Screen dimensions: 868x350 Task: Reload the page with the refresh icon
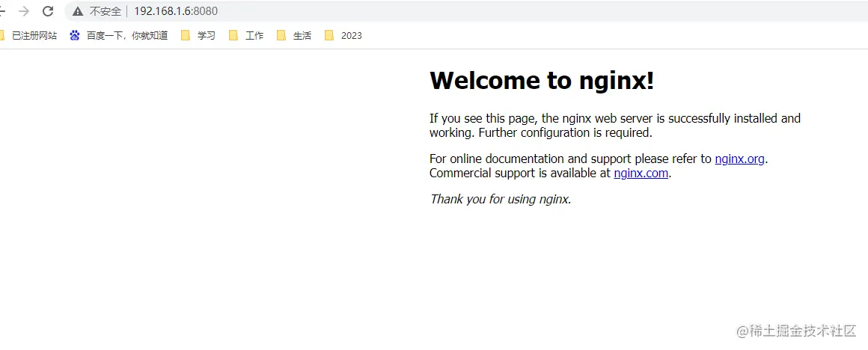[x=48, y=11]
